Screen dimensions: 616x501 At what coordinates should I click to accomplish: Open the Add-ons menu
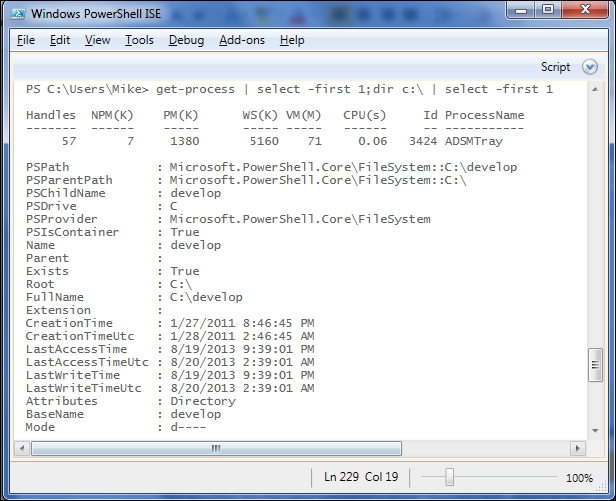[242, 40]
